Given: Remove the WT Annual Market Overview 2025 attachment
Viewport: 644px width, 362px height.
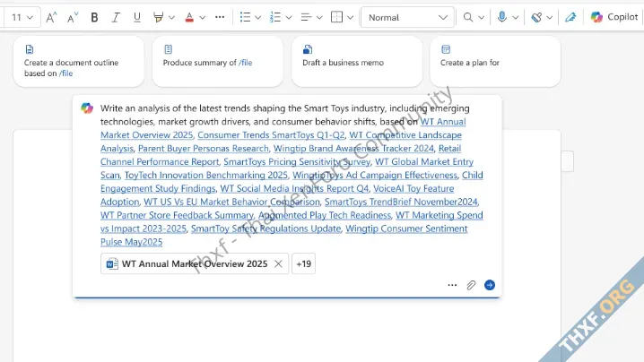Looking at the screenshot, I should point(278,264).
